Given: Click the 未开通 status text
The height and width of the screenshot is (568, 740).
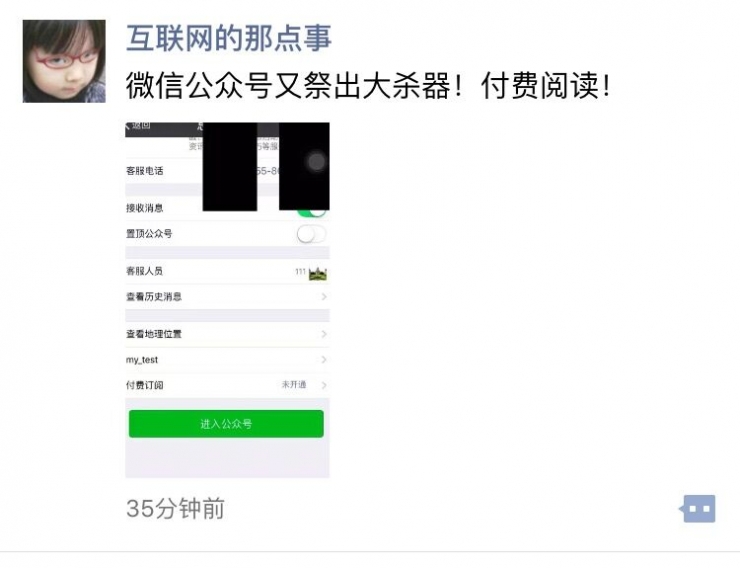Looking at the screenshot, I should [294, 384].
